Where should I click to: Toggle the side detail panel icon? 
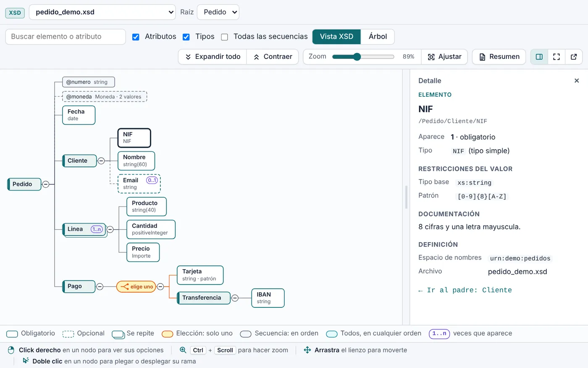(539, 57)
